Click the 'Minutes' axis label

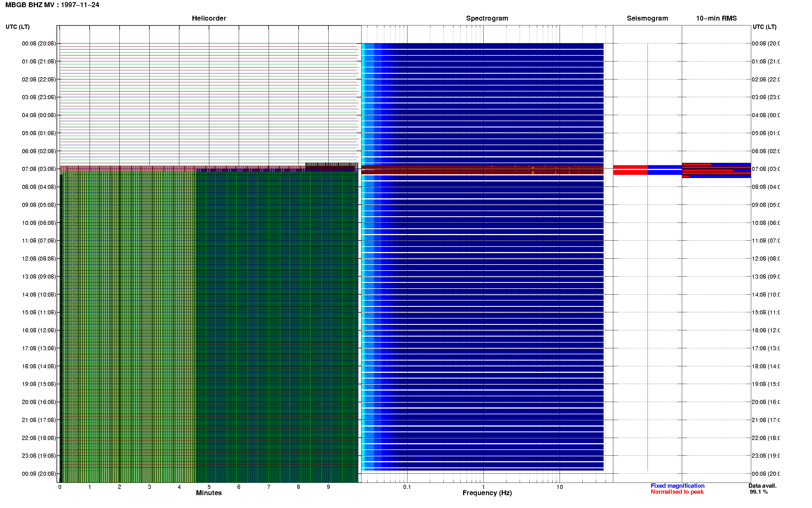tap(209, 493)
